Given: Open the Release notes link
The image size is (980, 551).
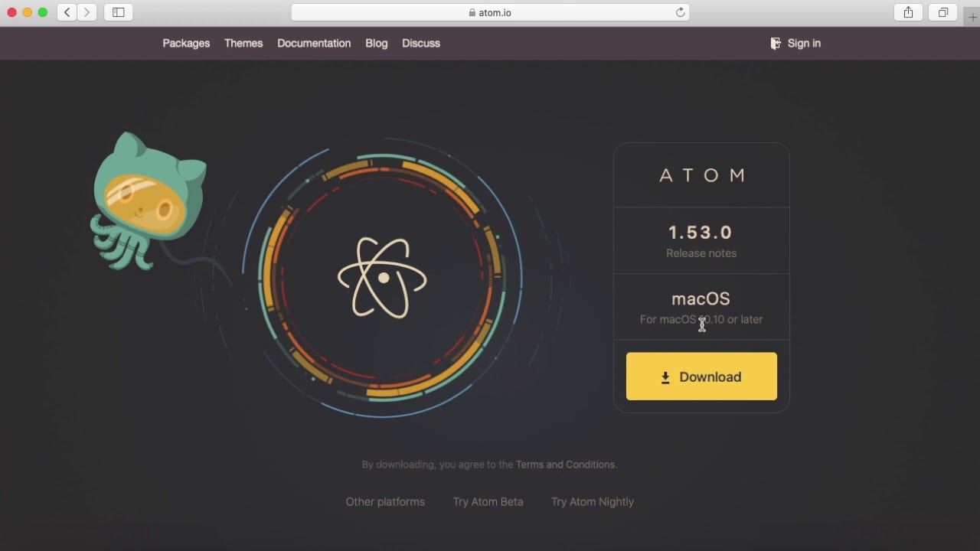Looking at the screenshot, I should click(x=701, y=253).
